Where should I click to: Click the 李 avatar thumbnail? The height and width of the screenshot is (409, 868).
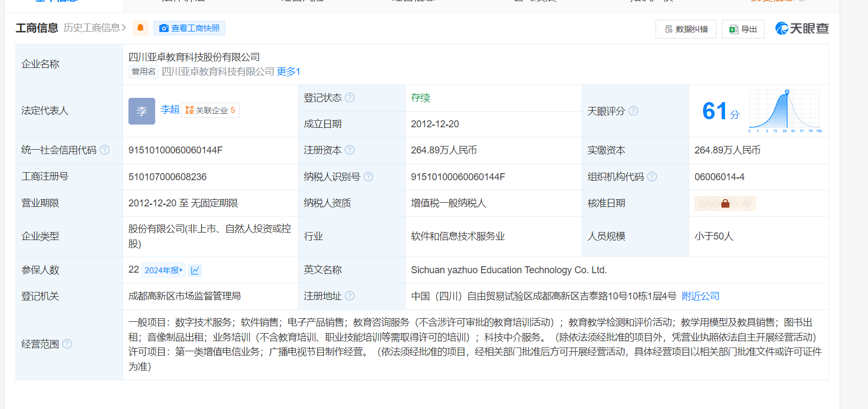(x=142, y=111)
